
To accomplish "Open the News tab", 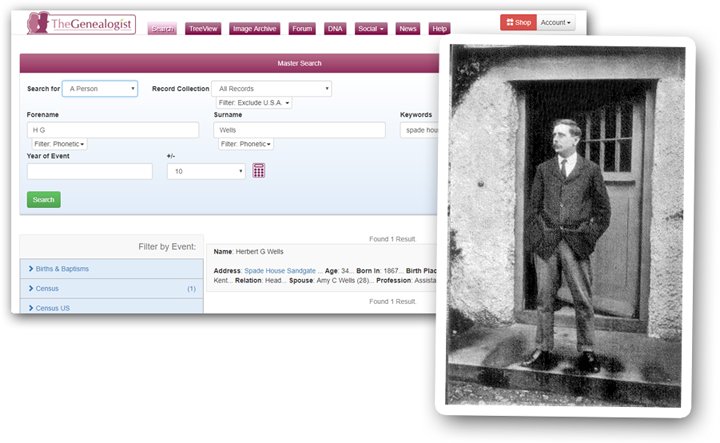I will tap(408, 28).
